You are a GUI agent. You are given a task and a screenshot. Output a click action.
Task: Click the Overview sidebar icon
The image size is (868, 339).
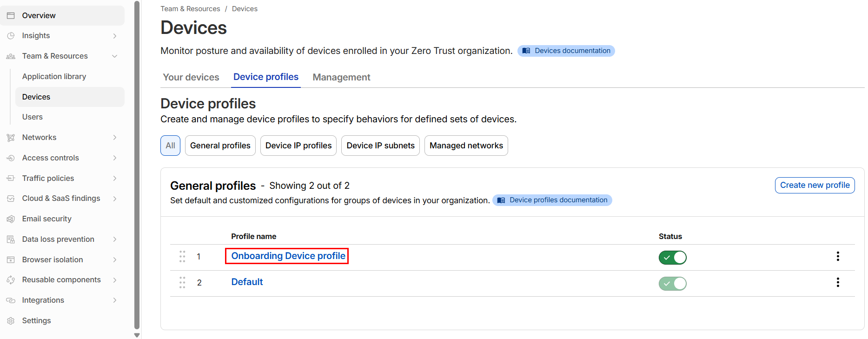(x=11, y=15)
